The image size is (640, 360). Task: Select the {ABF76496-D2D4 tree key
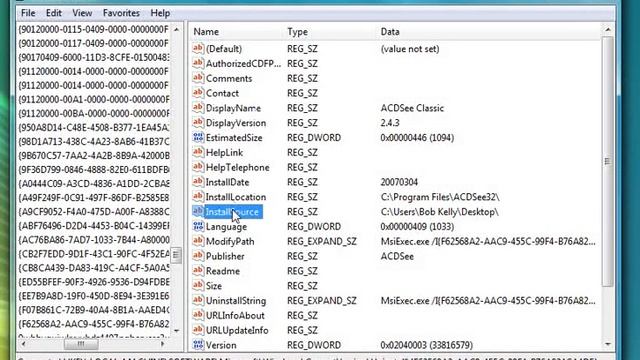tap(93, 225)
